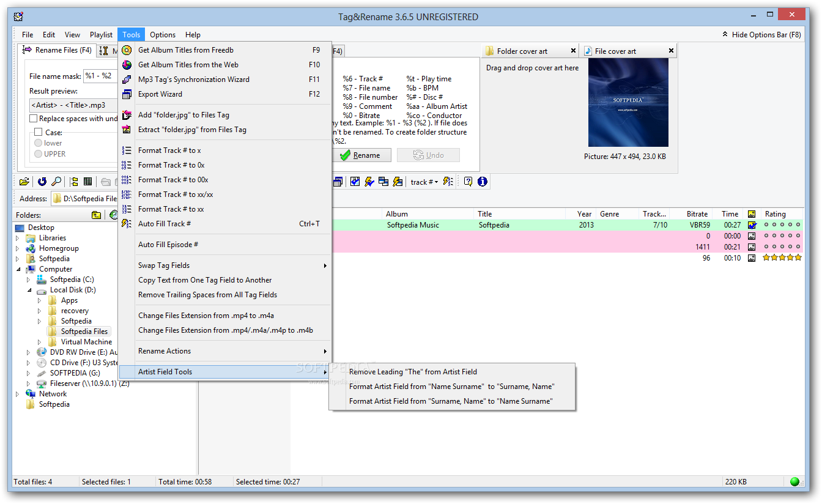The height and width of the screenshot is (504, 822).
Task: Click the folder-up icon in Folders header
Action: pyautogui.click(x=97, y=215)
